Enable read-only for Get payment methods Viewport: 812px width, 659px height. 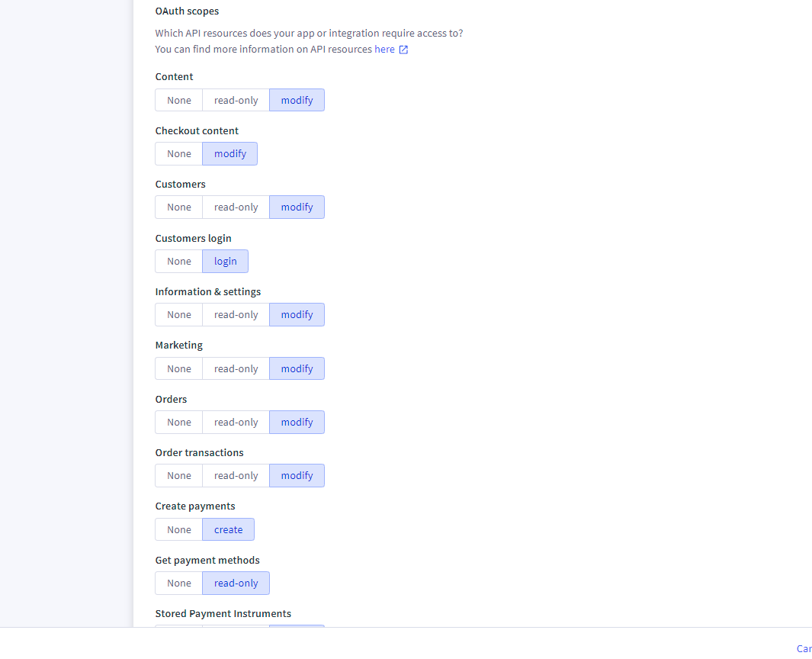pos(236,583)
